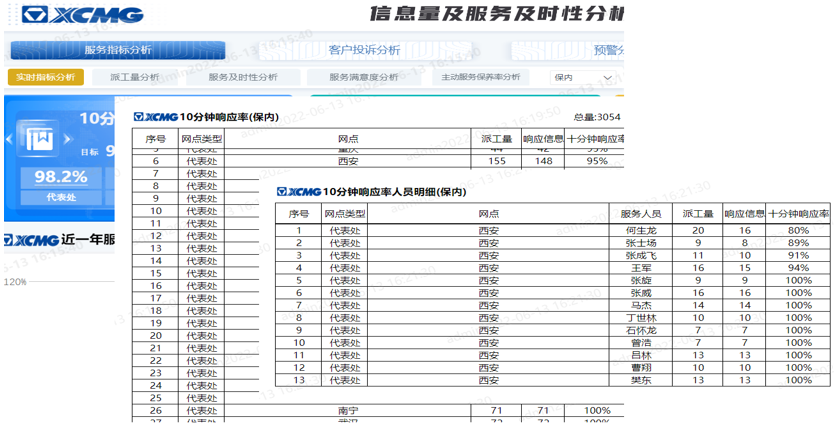Click 西安 in row 6 of response-rate table
834x423 pixels.
click(348, 161)
